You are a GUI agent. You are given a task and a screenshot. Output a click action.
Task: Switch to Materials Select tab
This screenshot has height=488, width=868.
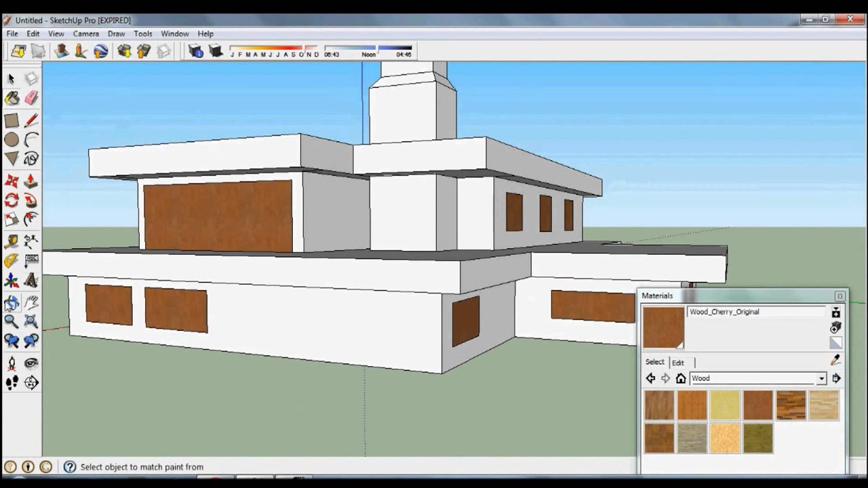654,362
